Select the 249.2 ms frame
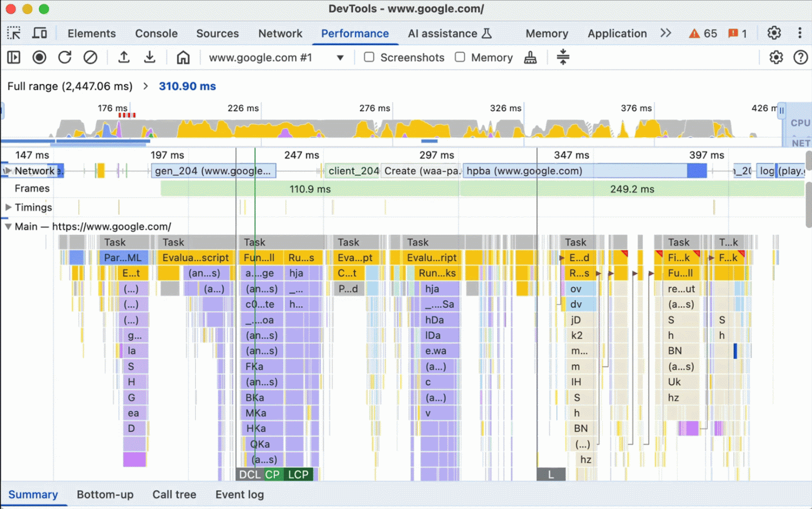Screen dimensions: 812x509 click(632, 189)
